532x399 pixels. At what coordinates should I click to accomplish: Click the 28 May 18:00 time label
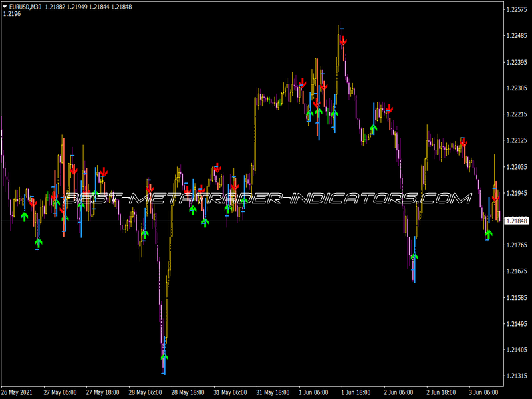point(188,392)
